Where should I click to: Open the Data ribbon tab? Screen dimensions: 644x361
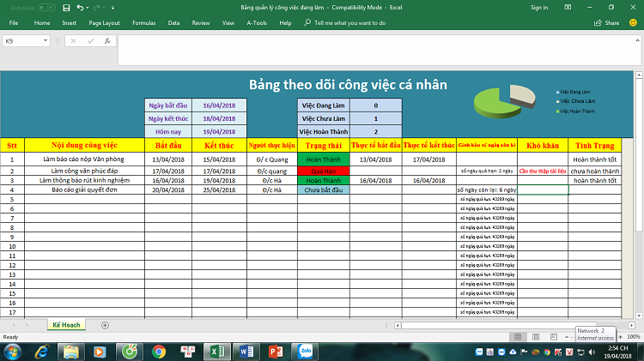coord(173,23)
